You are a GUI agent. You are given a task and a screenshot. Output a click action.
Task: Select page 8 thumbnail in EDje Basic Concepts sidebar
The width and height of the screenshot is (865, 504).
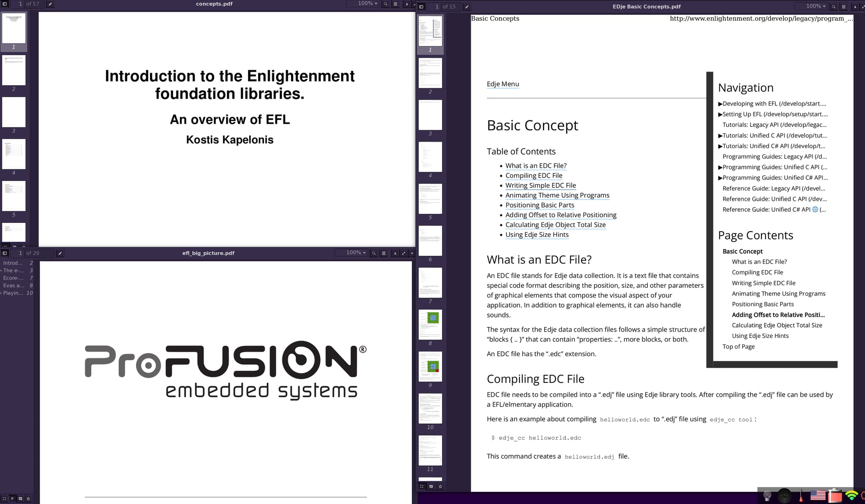[430, 324]
